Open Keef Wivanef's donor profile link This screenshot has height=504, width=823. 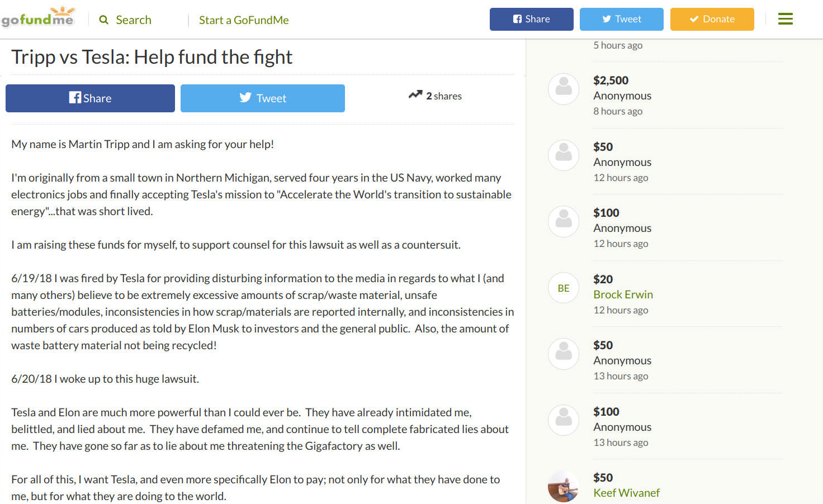627,493
